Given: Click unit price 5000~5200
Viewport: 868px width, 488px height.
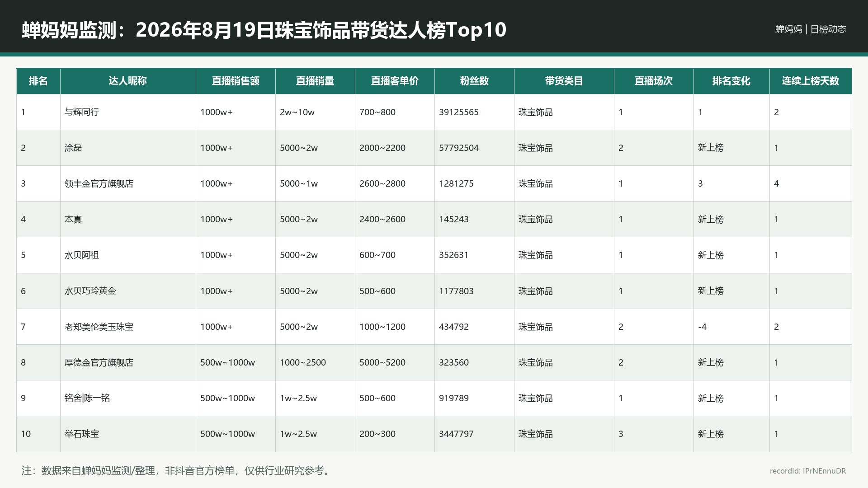Looking at the screenshot, I should tap(382, 362).
